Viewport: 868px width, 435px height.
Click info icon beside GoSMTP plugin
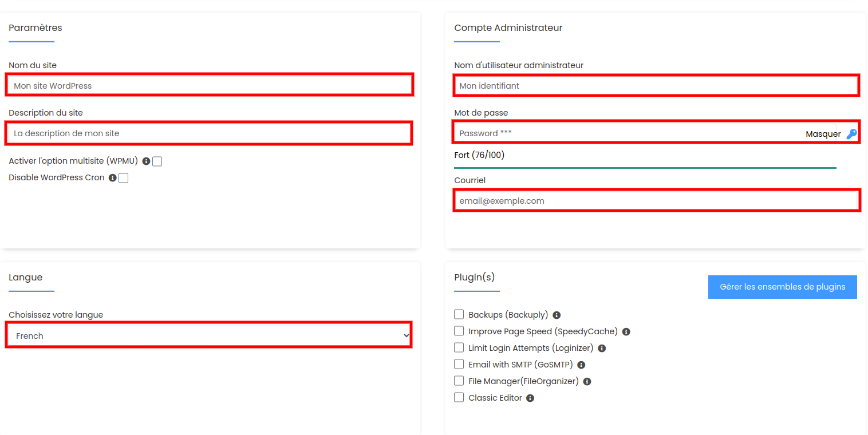tap(581, 365)
